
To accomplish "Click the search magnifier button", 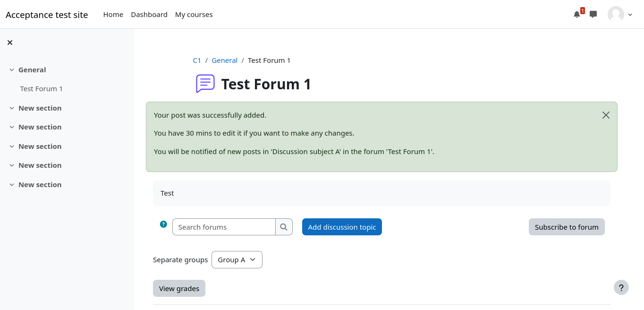I will click(284, 227).
